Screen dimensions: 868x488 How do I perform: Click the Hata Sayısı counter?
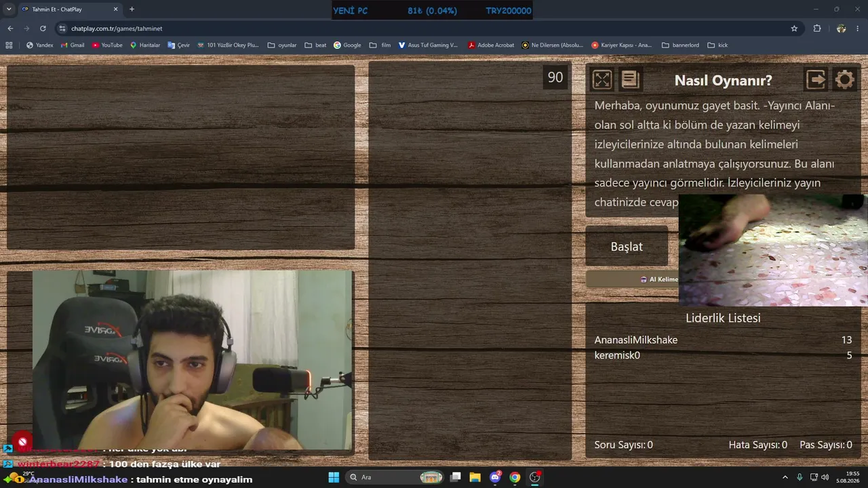(758, 445)
